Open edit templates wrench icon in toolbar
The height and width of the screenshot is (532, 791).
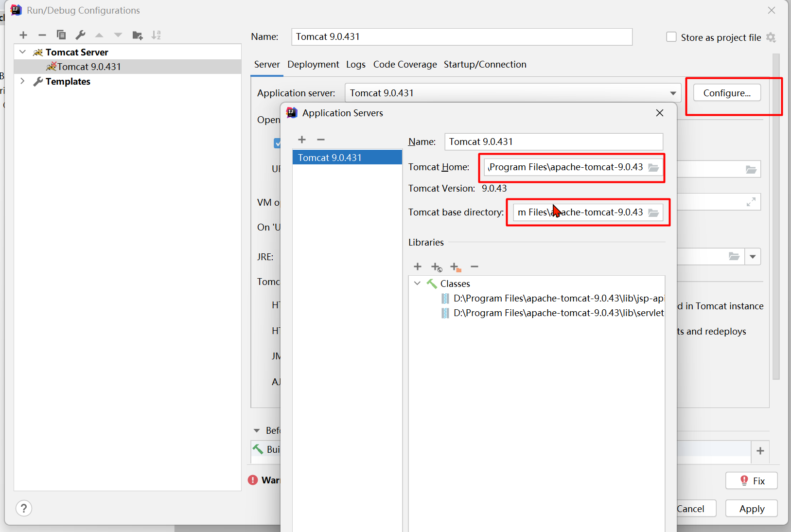[80, 35]
